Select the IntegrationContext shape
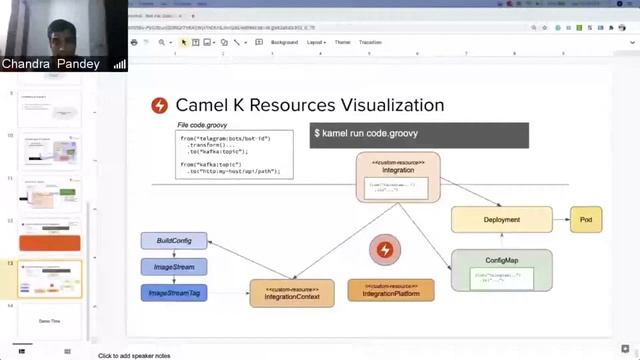 pos(292,293)
